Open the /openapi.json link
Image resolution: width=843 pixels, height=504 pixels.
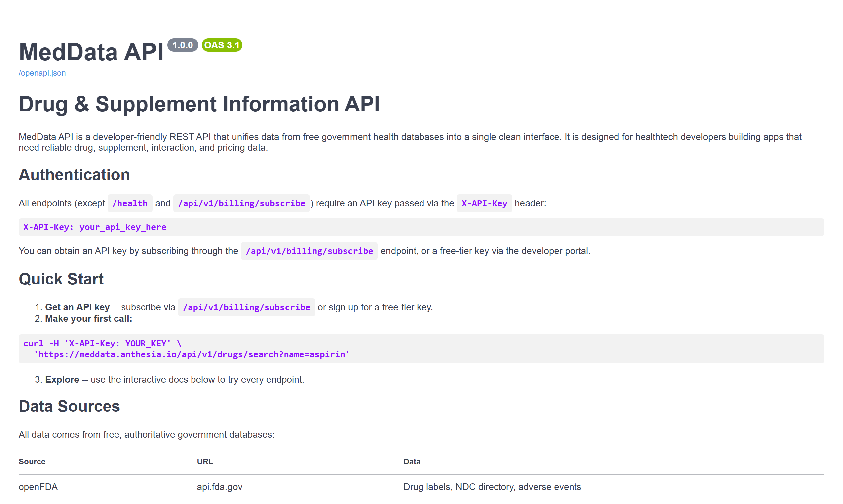click(x=42, y=73)
